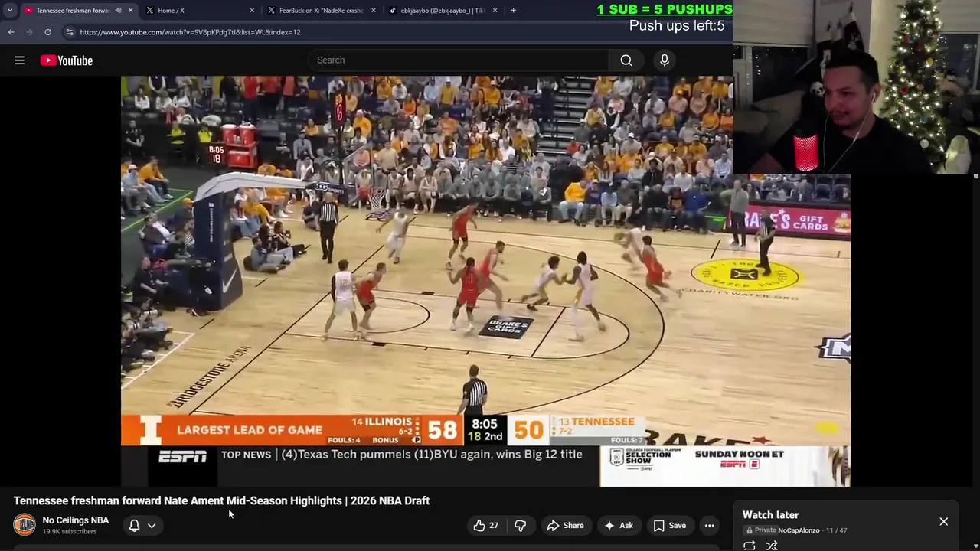Open NoCapAlonzo playlist owner link
This screenshot has width=980, height=551.
tap(799, 530)
